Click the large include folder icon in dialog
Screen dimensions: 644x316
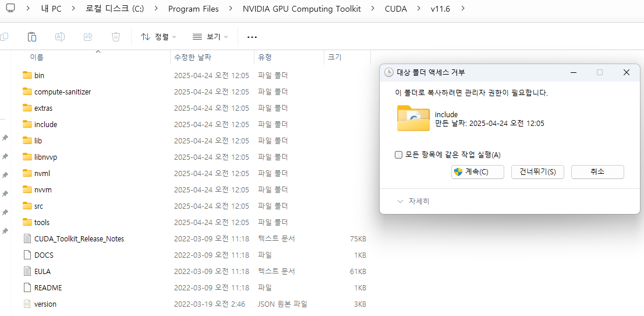(413, 118)
